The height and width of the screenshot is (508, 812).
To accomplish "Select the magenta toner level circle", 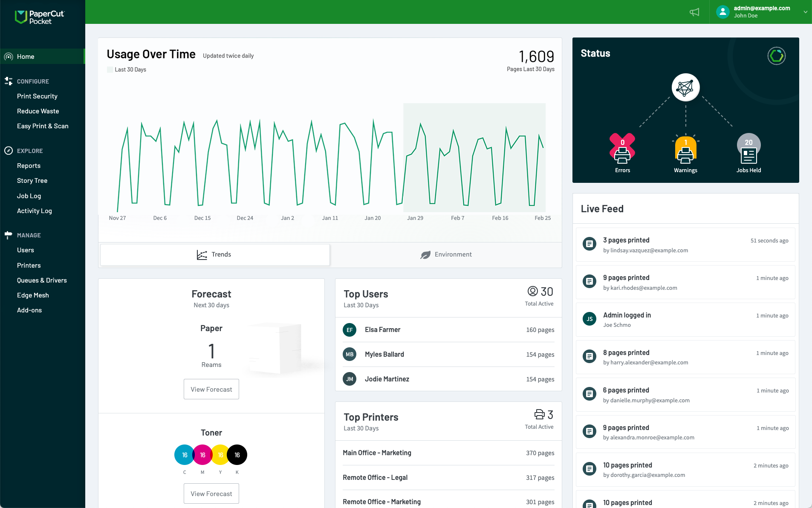I will (x=202, y=455).
